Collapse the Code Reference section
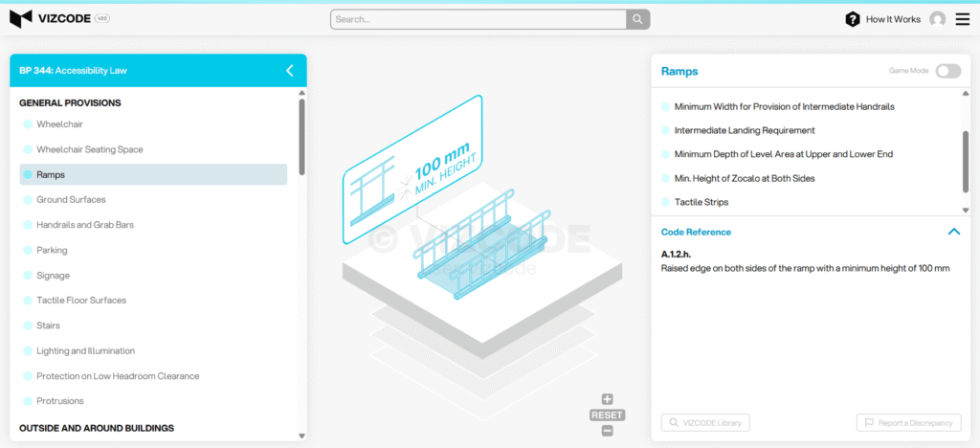The height and width of the screenshot is (448, 980). point(953,232)
